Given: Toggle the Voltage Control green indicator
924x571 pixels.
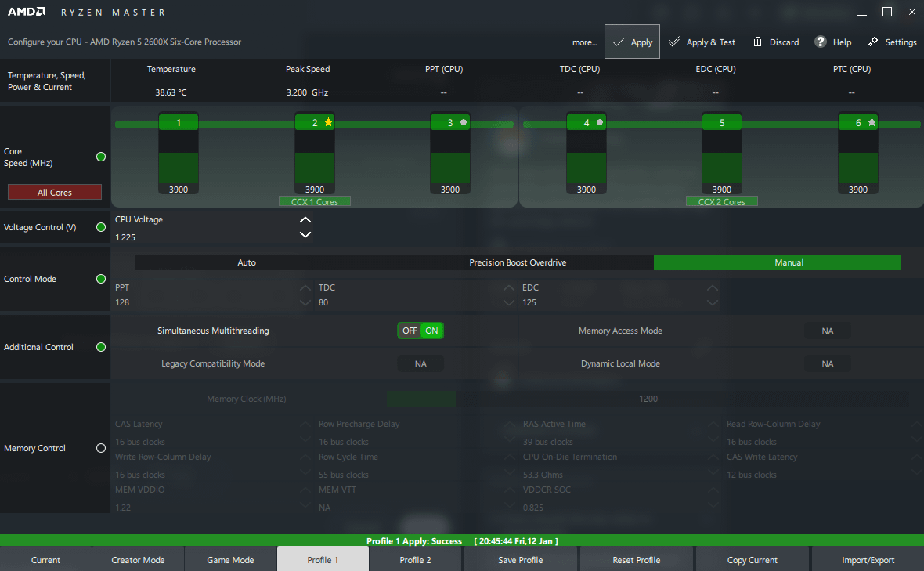Looking at the screenshot, I should 101,227.
